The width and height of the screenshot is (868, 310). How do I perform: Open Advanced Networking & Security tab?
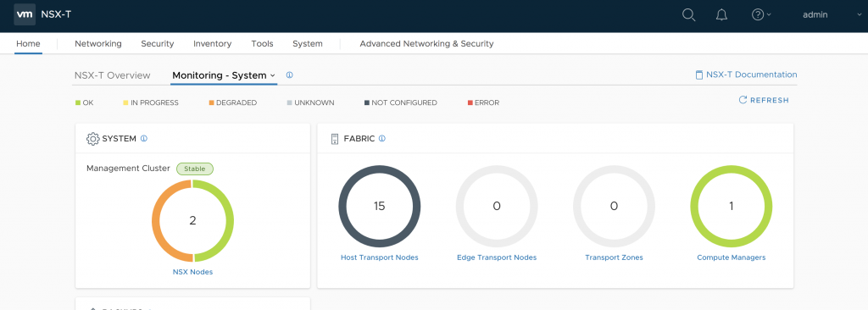pyautogui.click(x=426, y=44)
